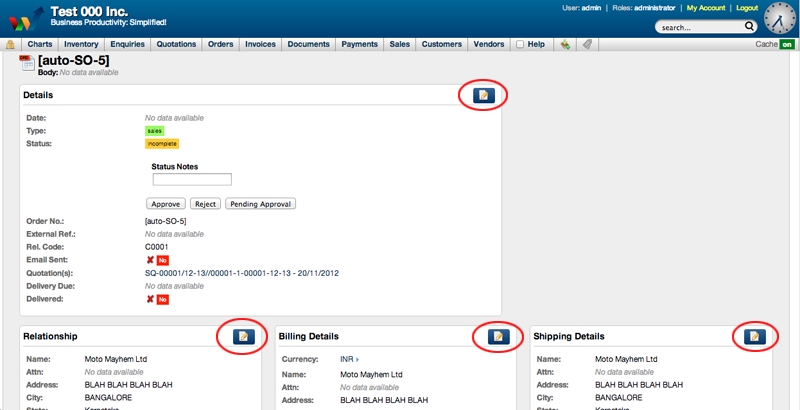Click the Shipping Details address BLAH BLAH BLAH BLAH
The height and width of the screenshot is (410, 800).
pos(639,385)
